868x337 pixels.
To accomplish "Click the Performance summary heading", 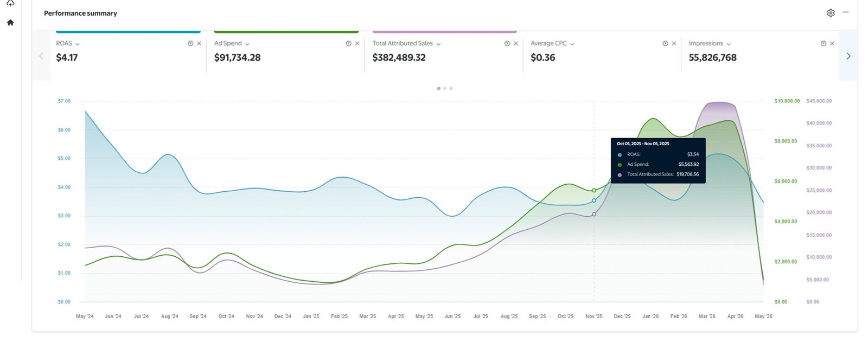I will pyautogui.click(x=80, y=13).
